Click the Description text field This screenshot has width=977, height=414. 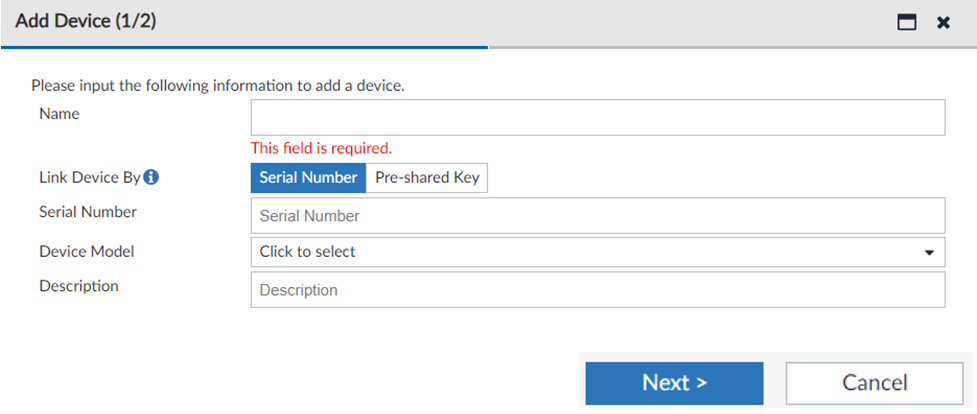(x=597, y=290)
